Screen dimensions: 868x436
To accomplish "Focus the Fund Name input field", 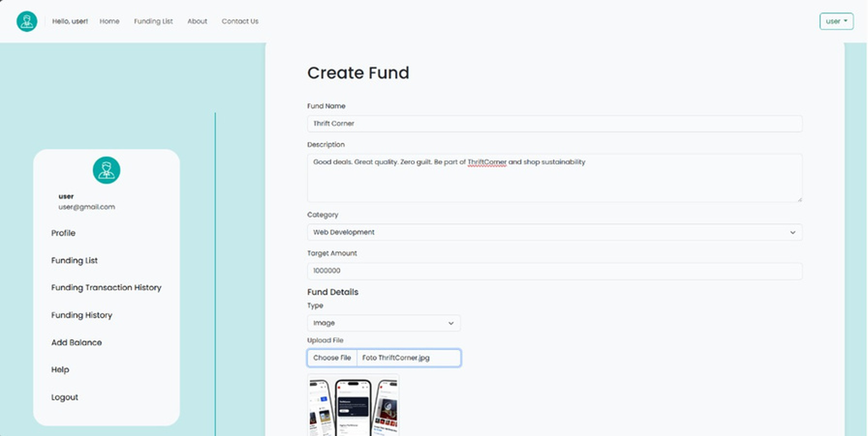I will pyautogui.click(x=554, y=123).
